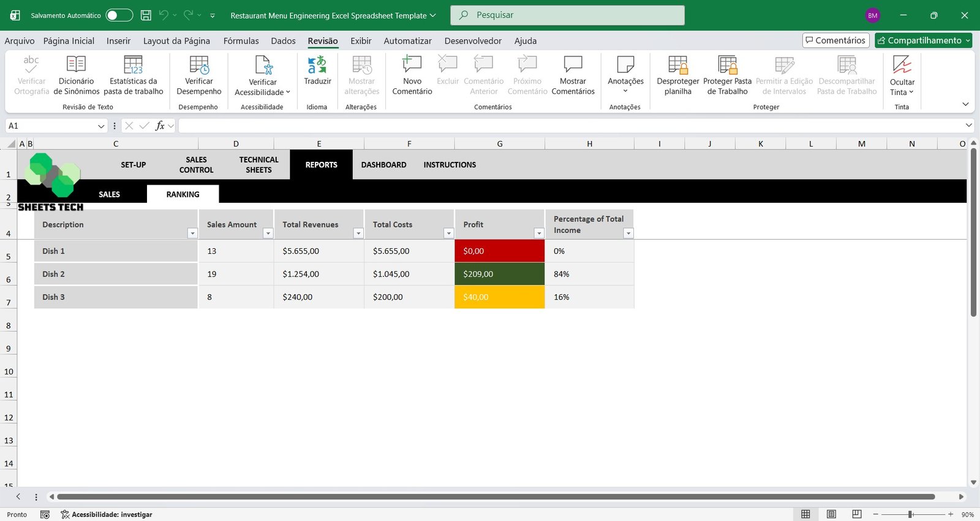The height and width of the screenshot is (521, 980).
Task: Add a Novo Comentário
Action: [412, 65]
